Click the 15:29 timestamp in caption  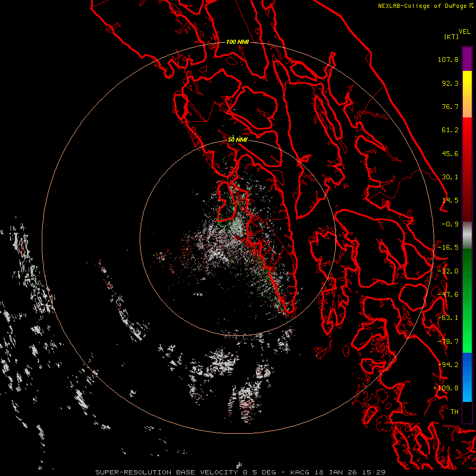tap(373, 472)
